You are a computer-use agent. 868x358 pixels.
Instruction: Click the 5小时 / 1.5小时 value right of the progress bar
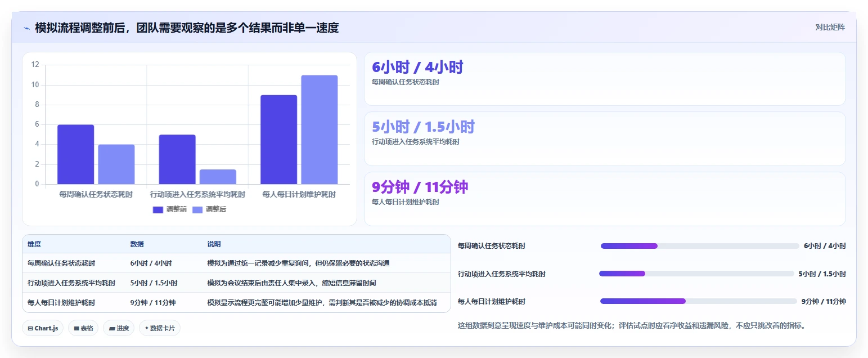click(x=822, y=274)
